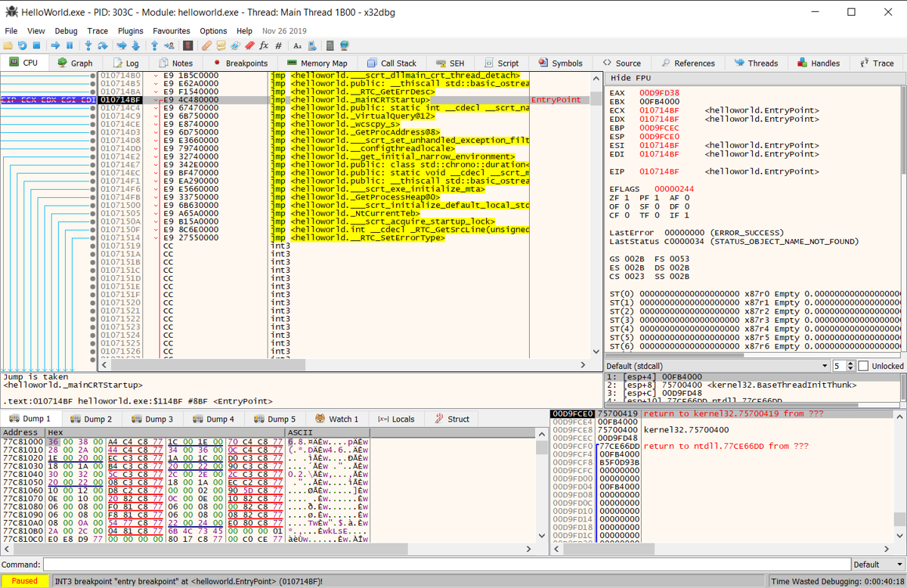Screen dimensions: 907x588
Task: Select argument row with kernel32.BaseThreadInitThunk
Action: (754, 385)
